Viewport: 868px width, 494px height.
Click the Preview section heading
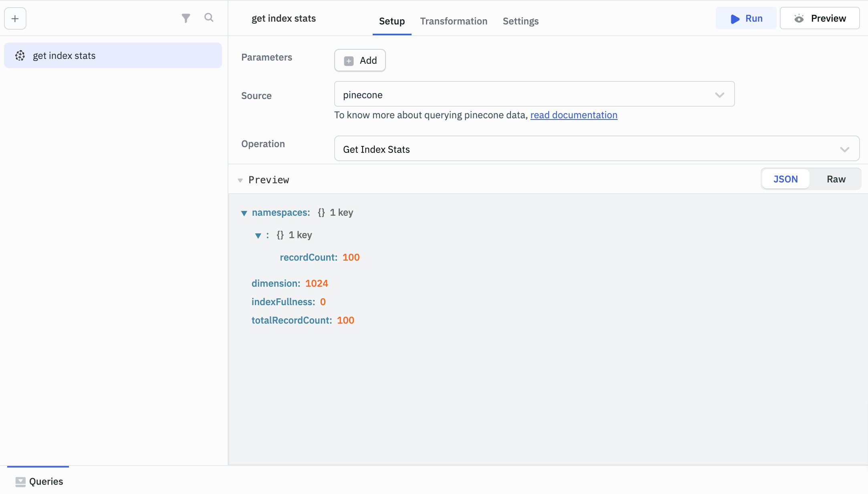pyautogui.click(x=268, y=180)
